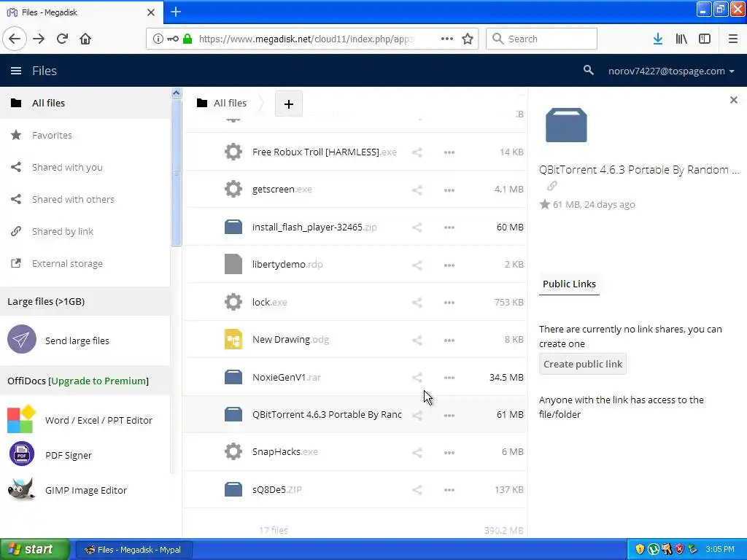This screenshot has width=747, height=560.
Task: Share SnapHacks.exe file
Action: (x=417, y=452)
